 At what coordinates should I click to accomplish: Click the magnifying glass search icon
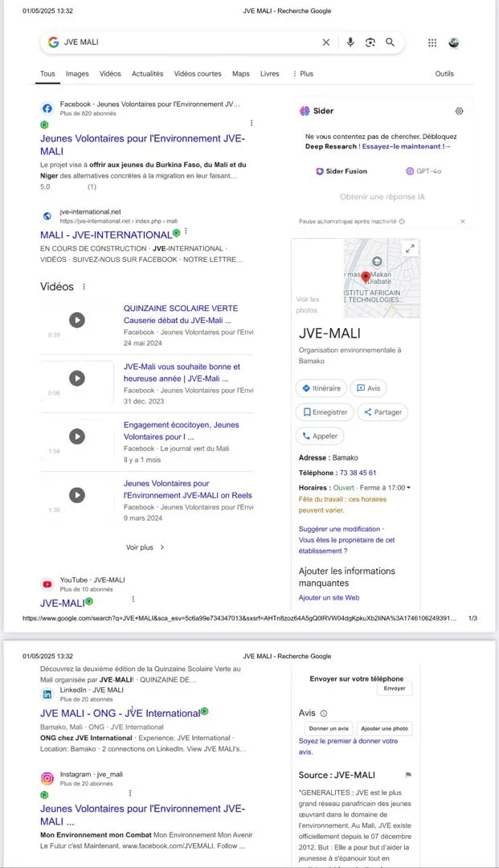(x=390, y=42)
